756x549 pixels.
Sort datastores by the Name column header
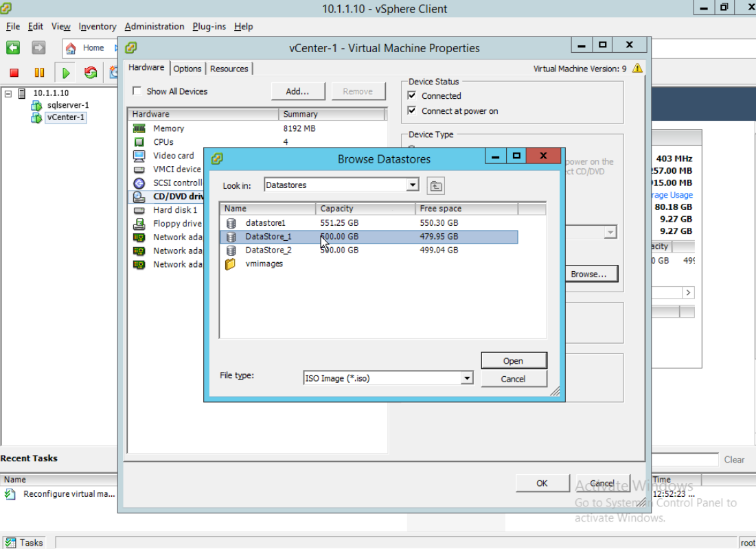pyautogui.click(x=268, y=209)
